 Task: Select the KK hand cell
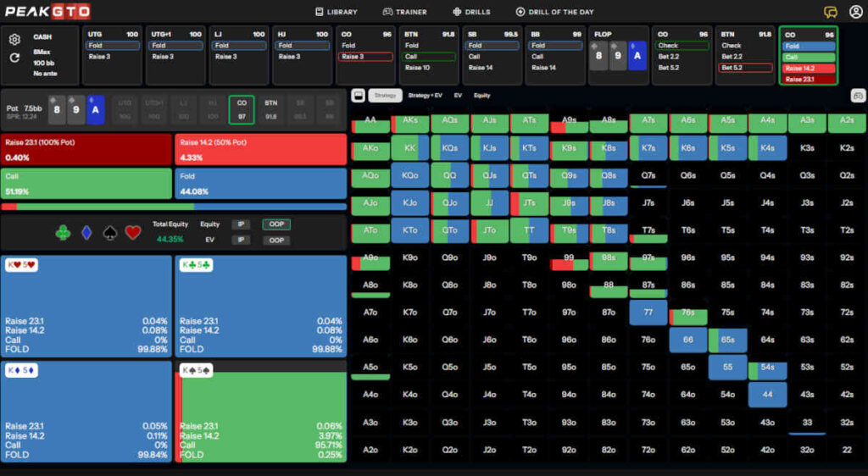(x=410, y=148)
